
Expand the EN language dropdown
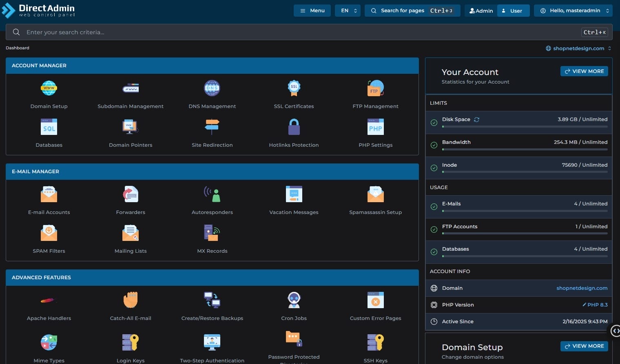coord(348,11)
